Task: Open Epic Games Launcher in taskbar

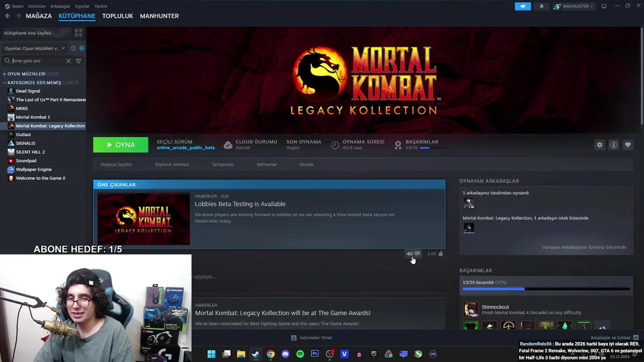Action: coord(374,354)
